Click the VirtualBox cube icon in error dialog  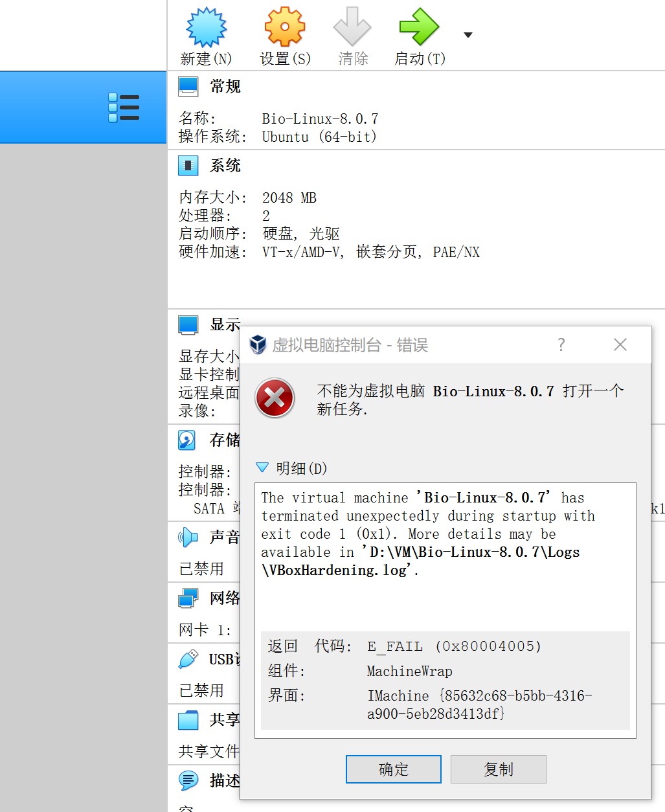coord(258,345)
